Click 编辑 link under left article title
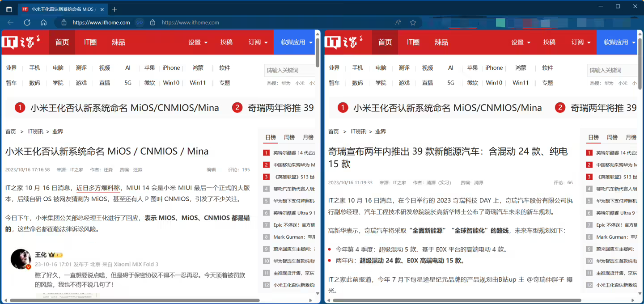This screenshot has width=644, height=304. pyautogui.click(x=211, y=170)
